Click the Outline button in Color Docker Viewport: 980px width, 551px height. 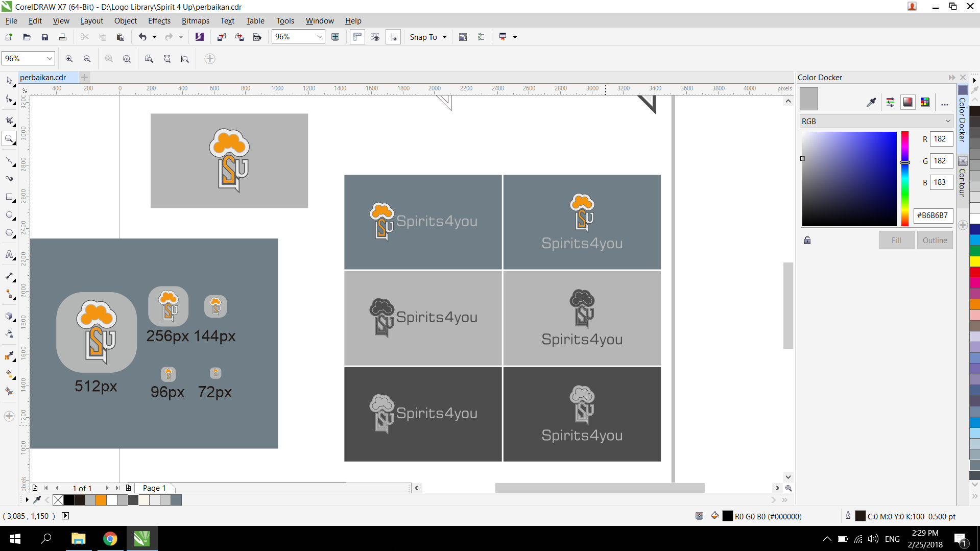click(935, 241)
